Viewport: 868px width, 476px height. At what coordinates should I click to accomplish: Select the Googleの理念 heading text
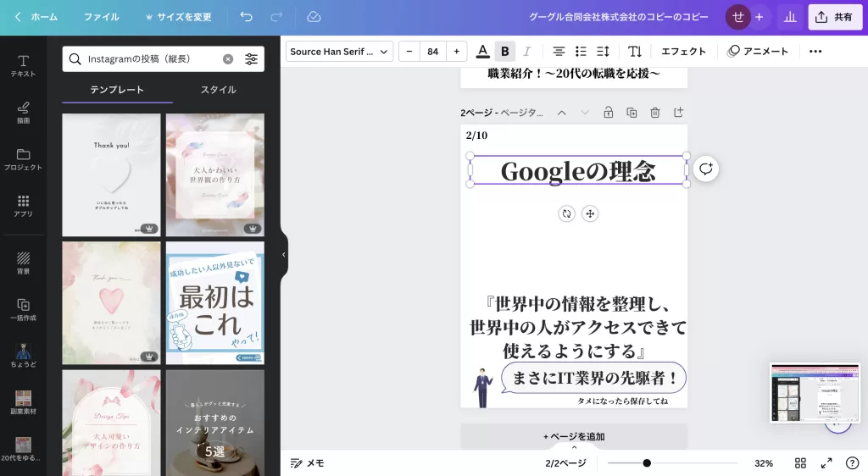[578, 171]
